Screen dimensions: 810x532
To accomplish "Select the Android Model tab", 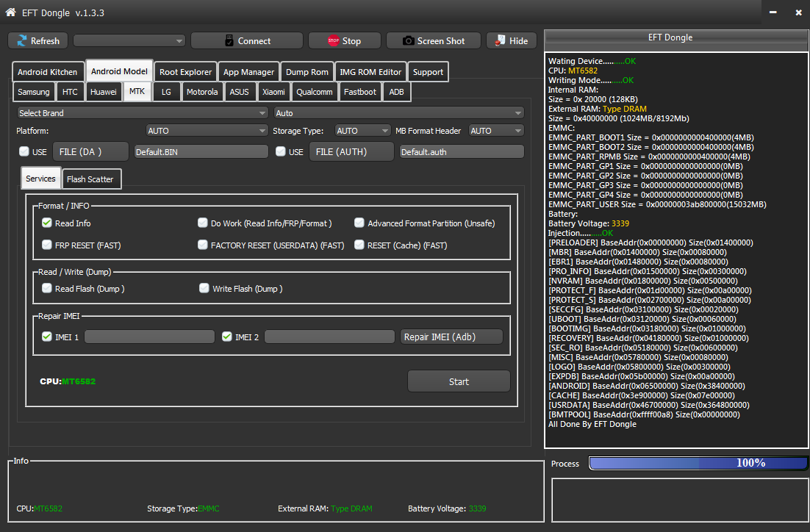I will click(x=119, y=71).
